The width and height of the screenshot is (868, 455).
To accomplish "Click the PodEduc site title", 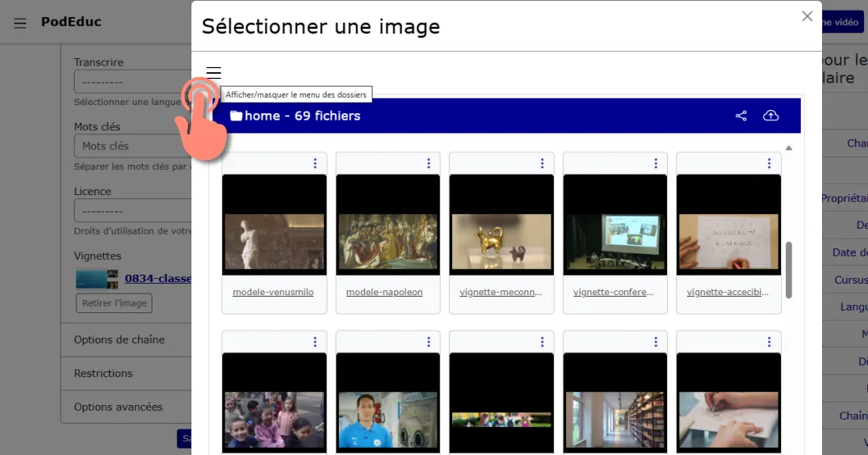I will coord(71,21).
